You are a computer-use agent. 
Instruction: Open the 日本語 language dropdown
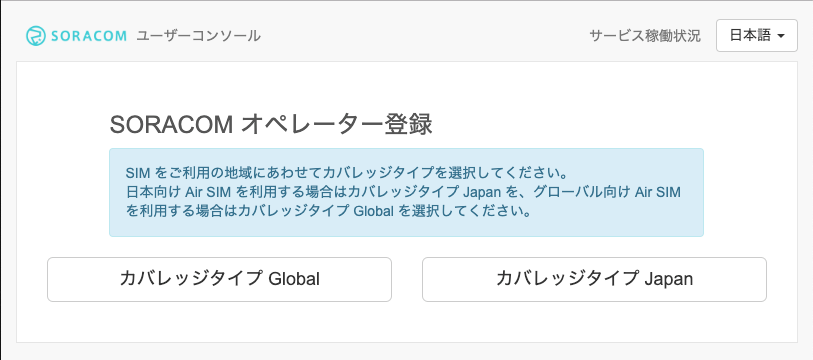coord(756,35)
